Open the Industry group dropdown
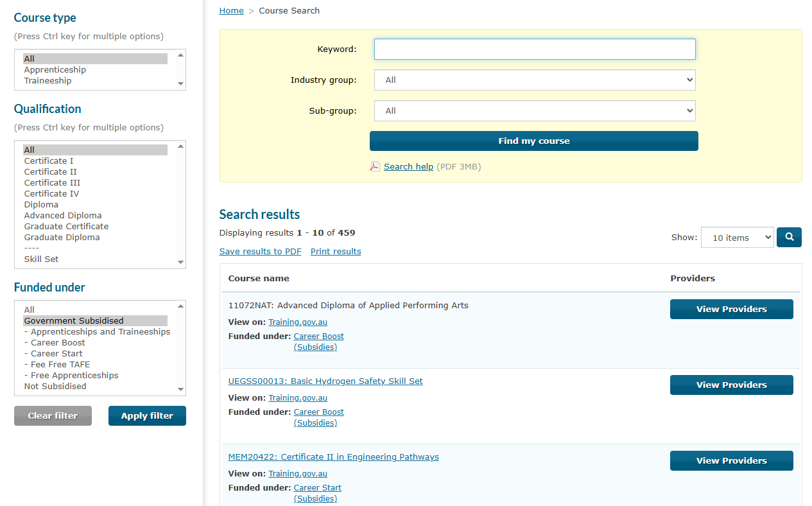812x506 pixels. click(535, 80)
